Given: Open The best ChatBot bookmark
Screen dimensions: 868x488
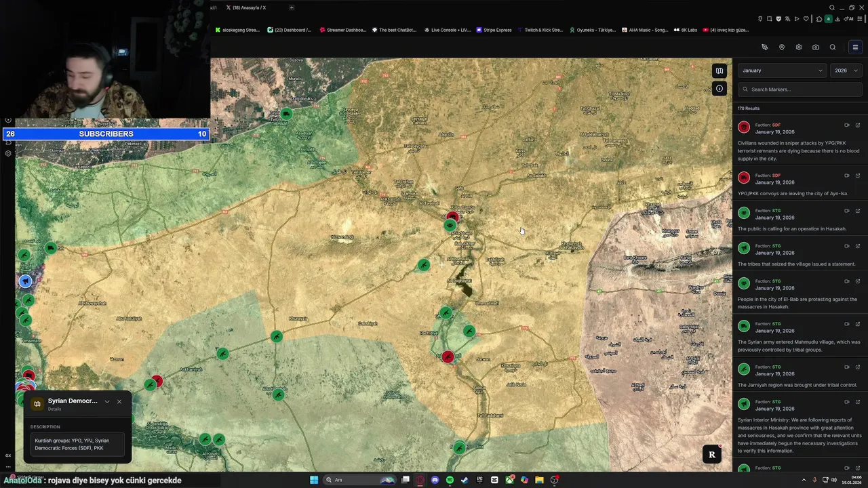Looking at the screenshot, I should tap(394, 30).
